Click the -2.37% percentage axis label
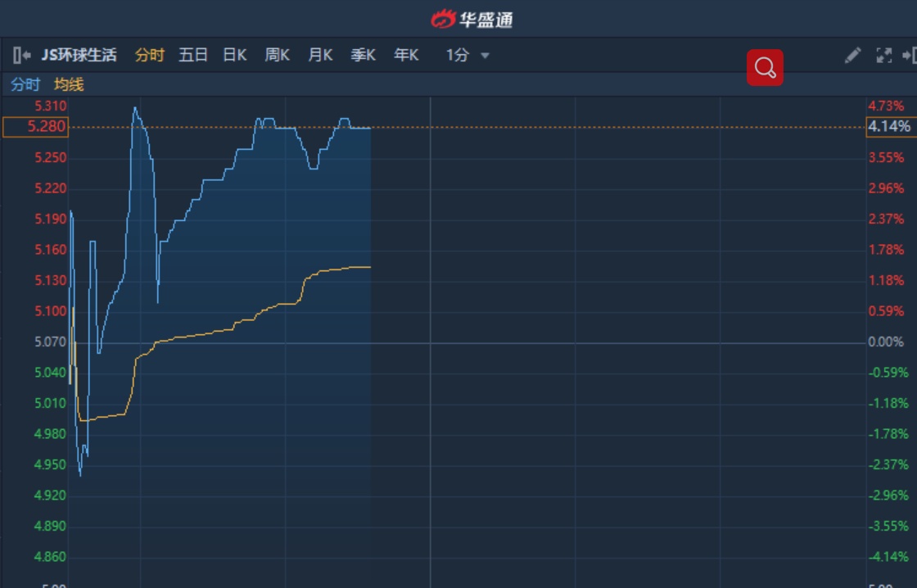 (x=888, y=464)
